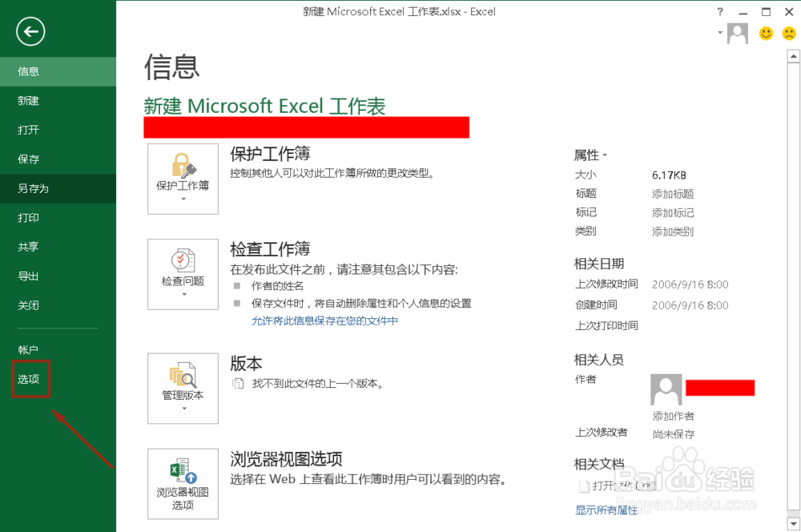Click the 保护工作簿 heading text
Viewport: 801px width, 532px height.
(x=270, y=154)
